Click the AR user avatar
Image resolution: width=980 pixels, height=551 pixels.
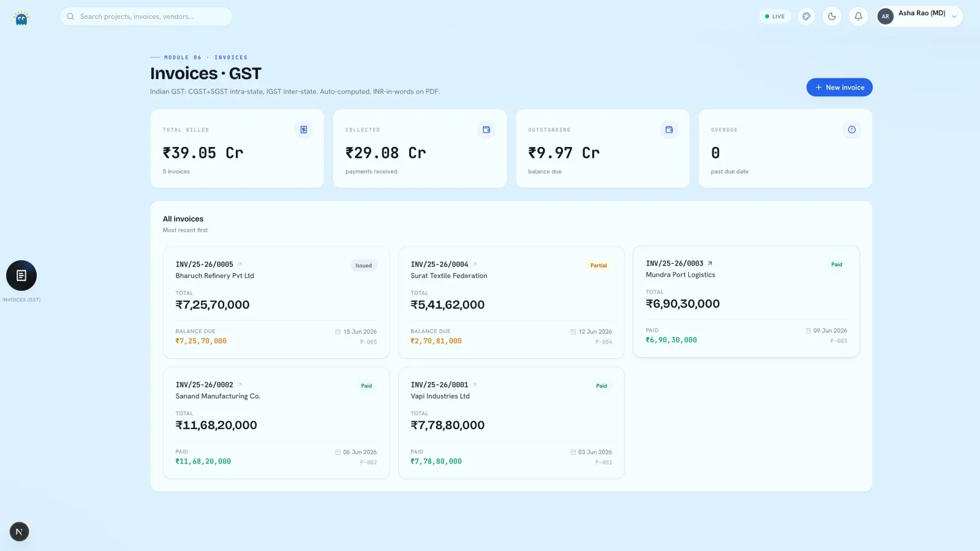pos(885,17)
